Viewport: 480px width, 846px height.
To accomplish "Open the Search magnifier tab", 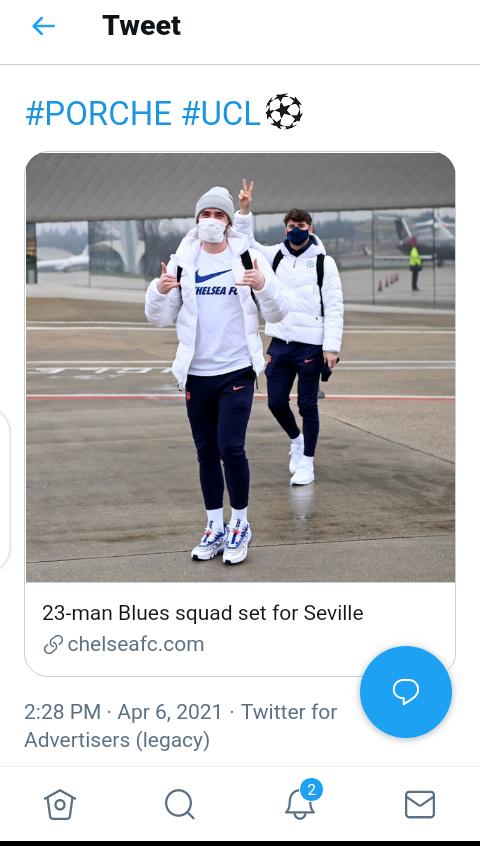I will coord(180,804).
